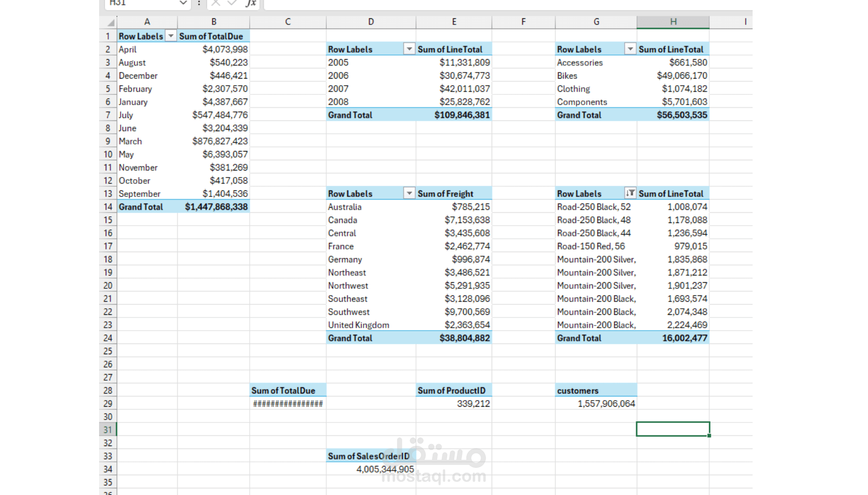Click the December month cell
Image resolution: width=868 pixels, height=495 pixels.
[147, 76]
